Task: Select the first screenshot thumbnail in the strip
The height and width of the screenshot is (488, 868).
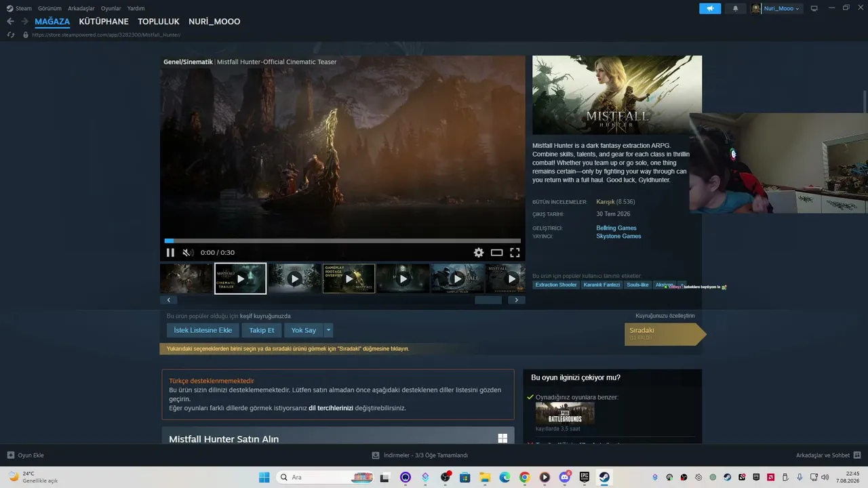Action: (186, 279)
